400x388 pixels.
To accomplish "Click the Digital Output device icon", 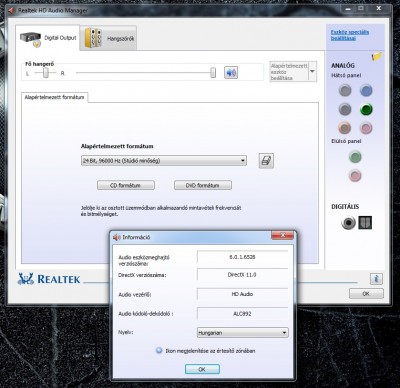I will (x=31, y=39).
